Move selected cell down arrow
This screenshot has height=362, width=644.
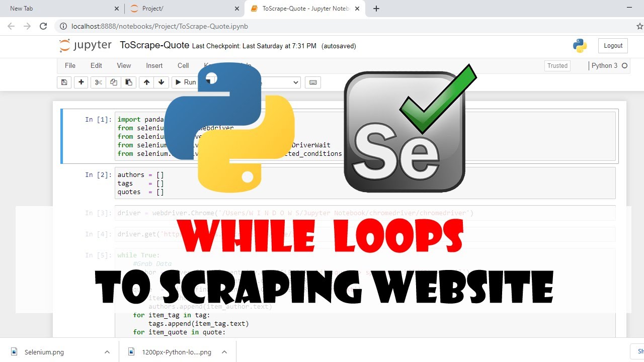pos(161,82)
